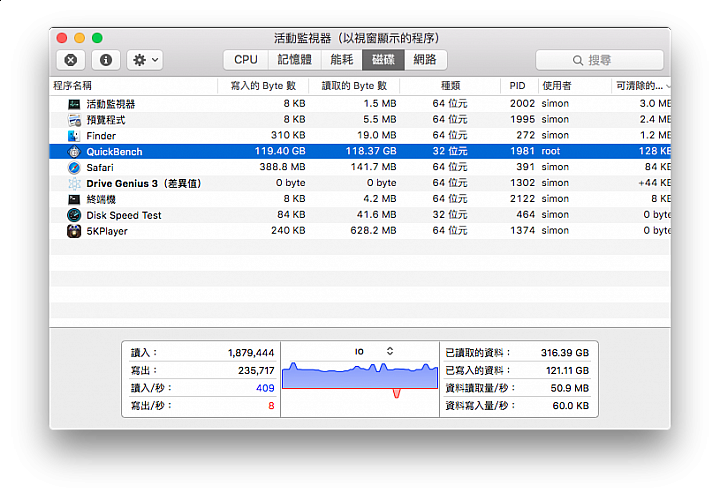
Task: Click the 預覽程式 app icon
Action: (x=74, y=120)
